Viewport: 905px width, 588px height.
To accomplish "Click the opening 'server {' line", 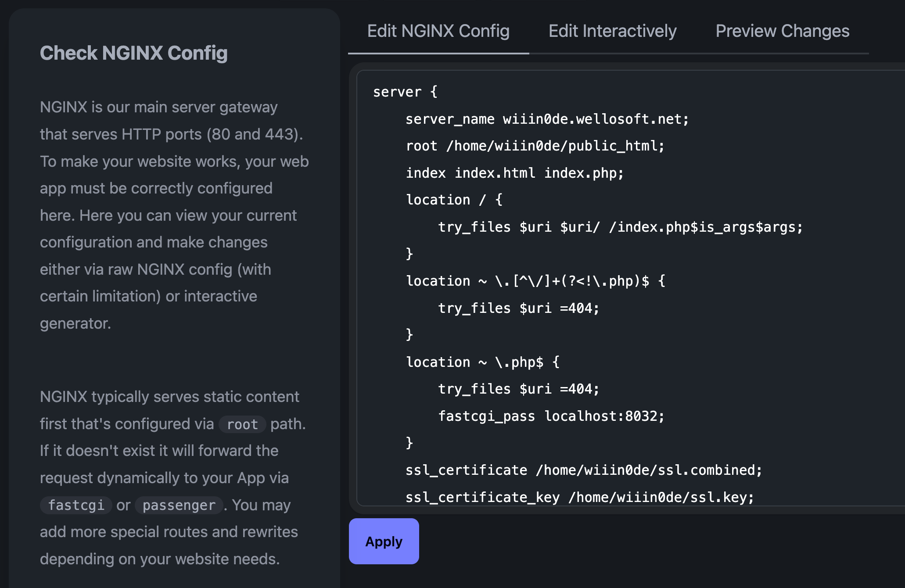I will 405,92.
